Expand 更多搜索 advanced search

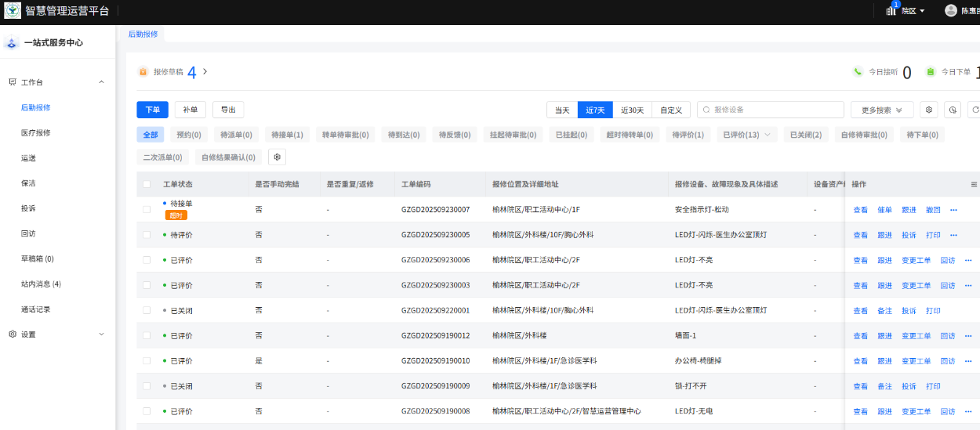[882, 110]
